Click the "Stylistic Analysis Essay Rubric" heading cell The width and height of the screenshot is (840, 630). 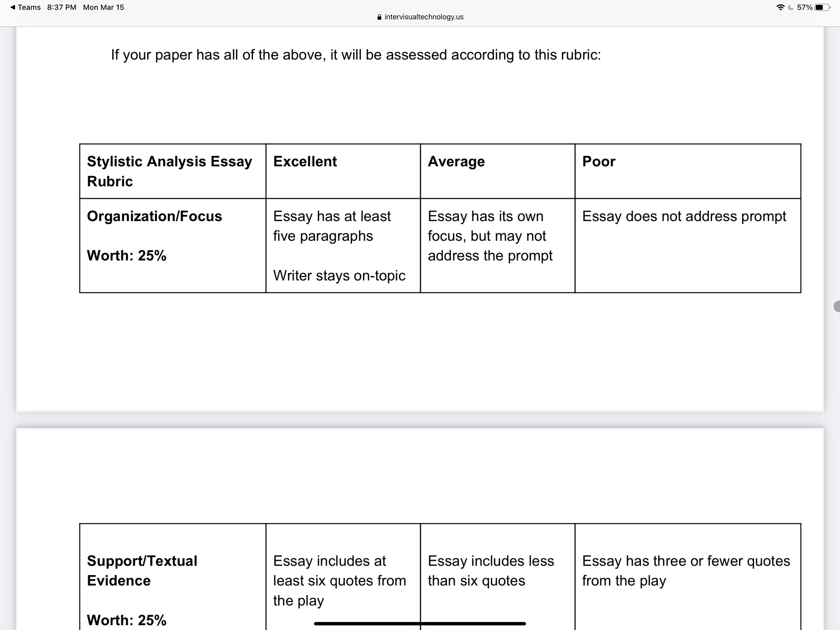pos(169,171)
